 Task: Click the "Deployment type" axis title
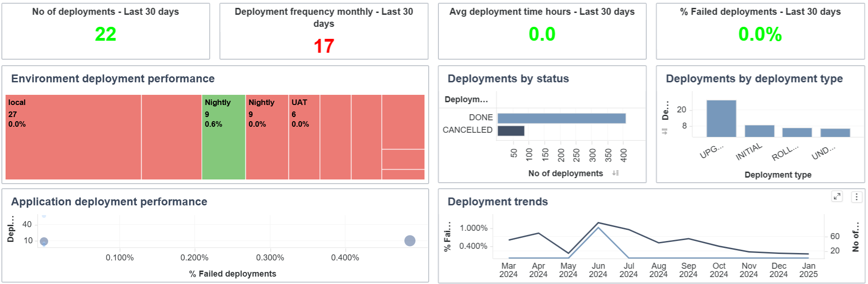(x=778, y=175)
